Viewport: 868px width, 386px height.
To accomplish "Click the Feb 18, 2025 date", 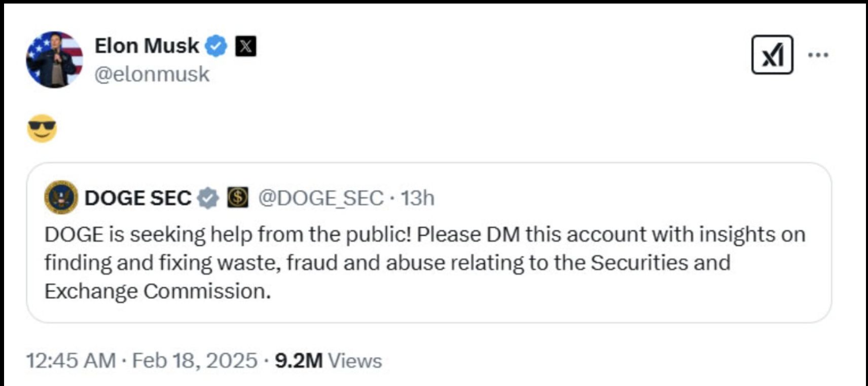I will 195,361.
